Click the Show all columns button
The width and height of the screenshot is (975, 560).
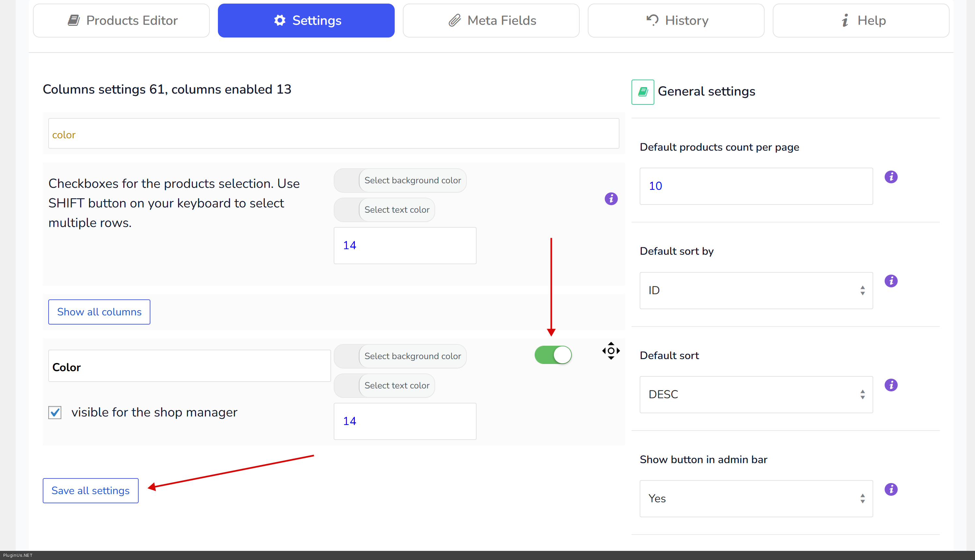click(99, 312)
